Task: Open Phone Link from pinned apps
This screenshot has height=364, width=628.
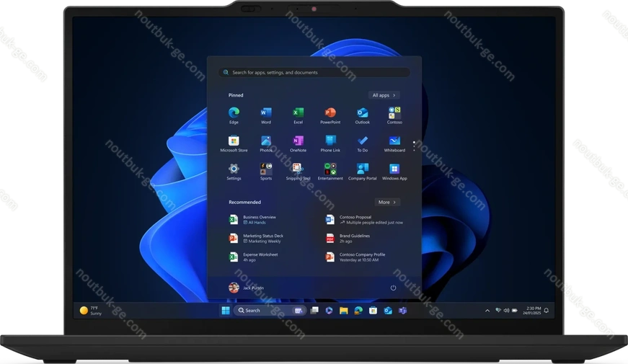Action: pos(330,141)
